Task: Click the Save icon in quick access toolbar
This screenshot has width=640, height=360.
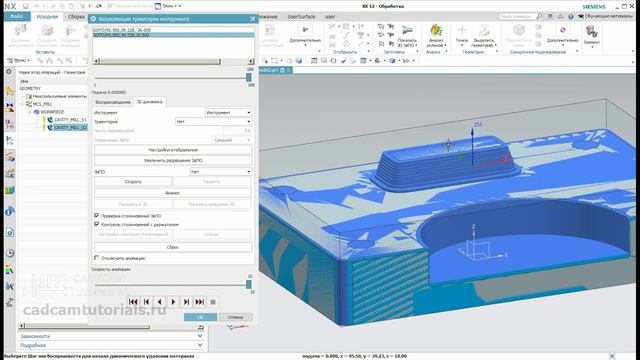Action: click(25, 6)
